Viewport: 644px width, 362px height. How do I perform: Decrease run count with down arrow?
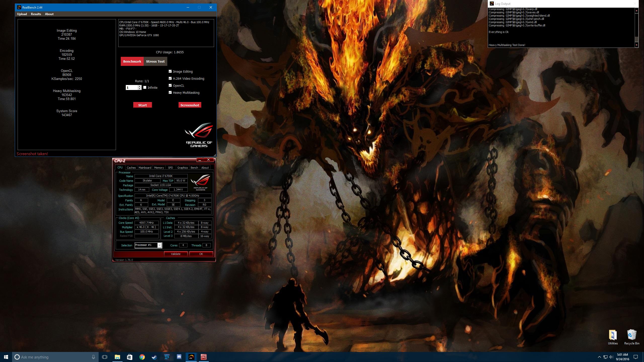click(x=140, y=89)
